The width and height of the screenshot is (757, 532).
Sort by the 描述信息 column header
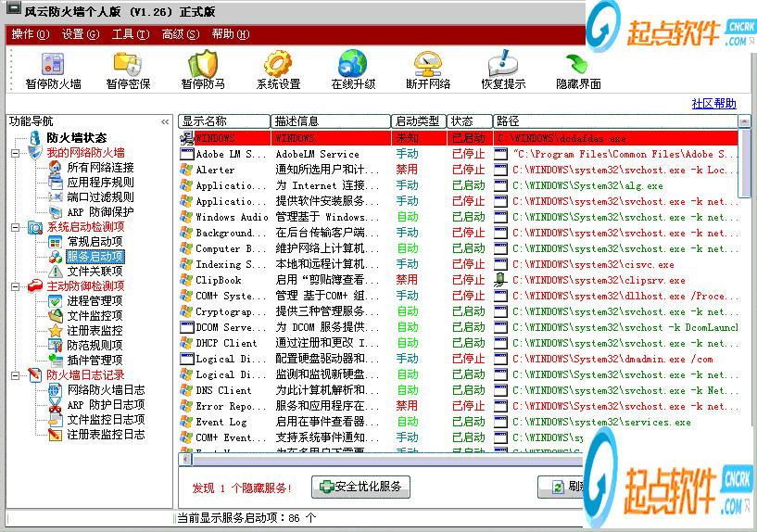point(331,121)
